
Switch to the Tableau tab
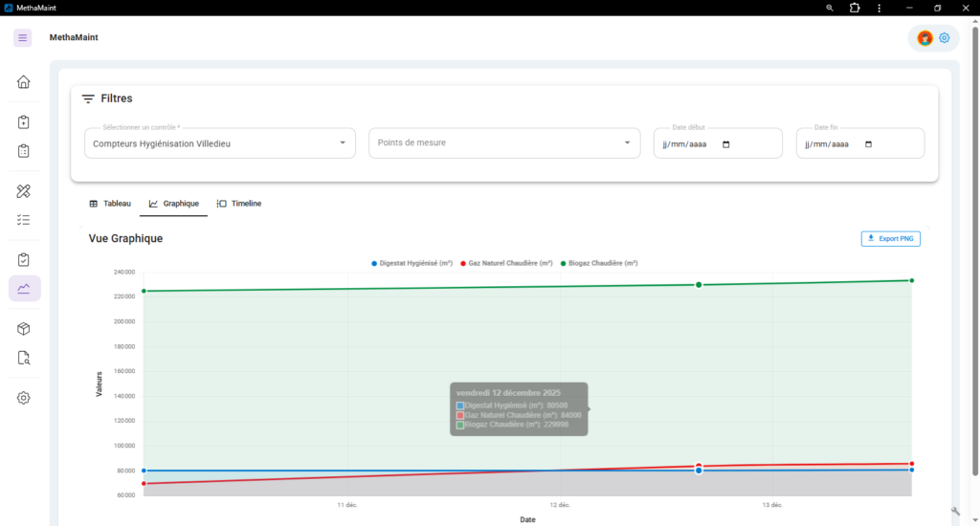click(110, 204)
